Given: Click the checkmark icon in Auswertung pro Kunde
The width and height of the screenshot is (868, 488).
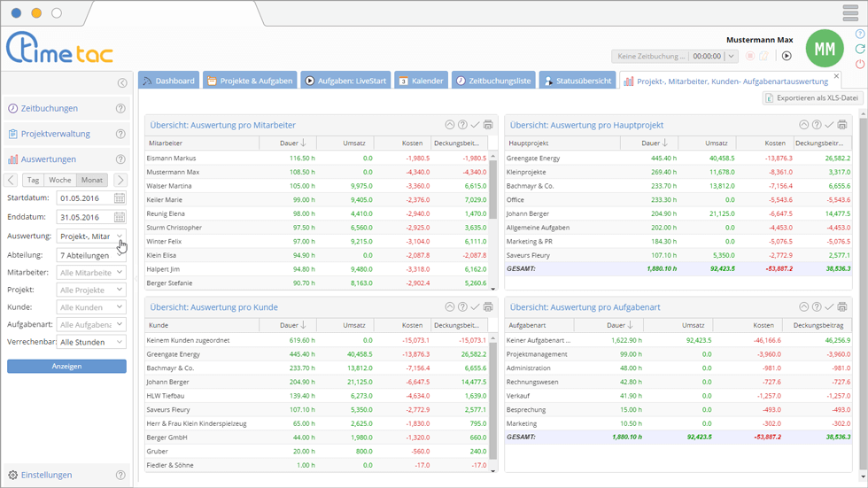Looking at the screenshot, I should (475, 307).
